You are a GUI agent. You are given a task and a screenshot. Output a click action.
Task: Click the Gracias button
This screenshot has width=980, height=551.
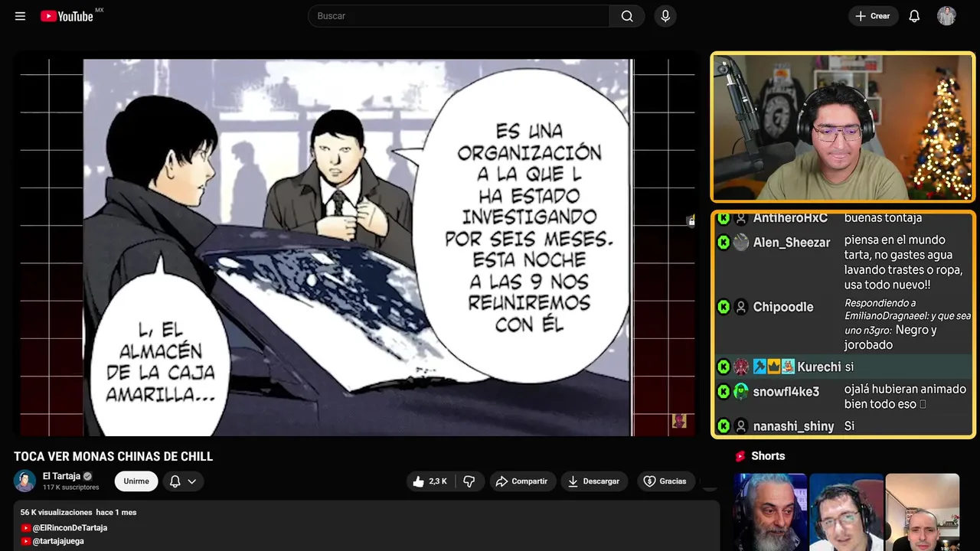coord(665,481)
